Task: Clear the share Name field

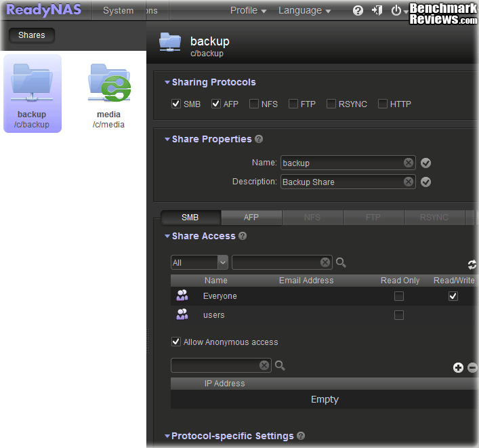Action: point(409,163)
